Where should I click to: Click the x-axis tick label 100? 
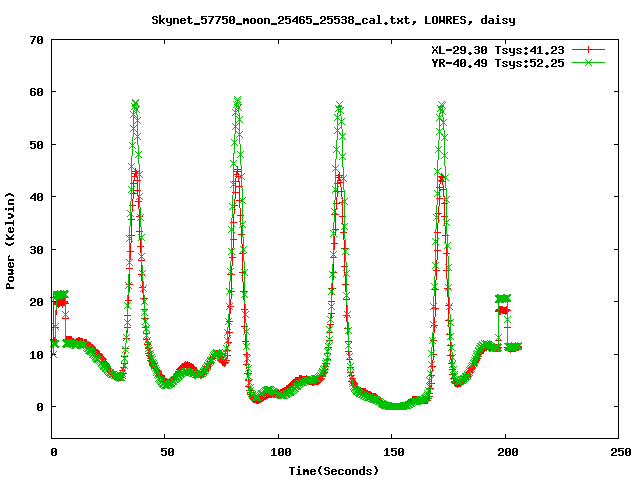[x=281, y=452]
